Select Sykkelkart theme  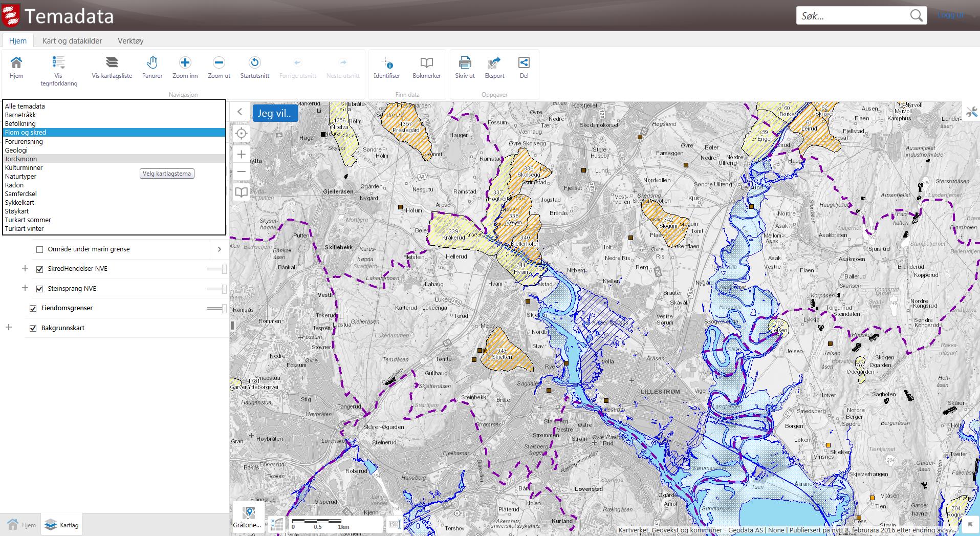pos(114,202)
